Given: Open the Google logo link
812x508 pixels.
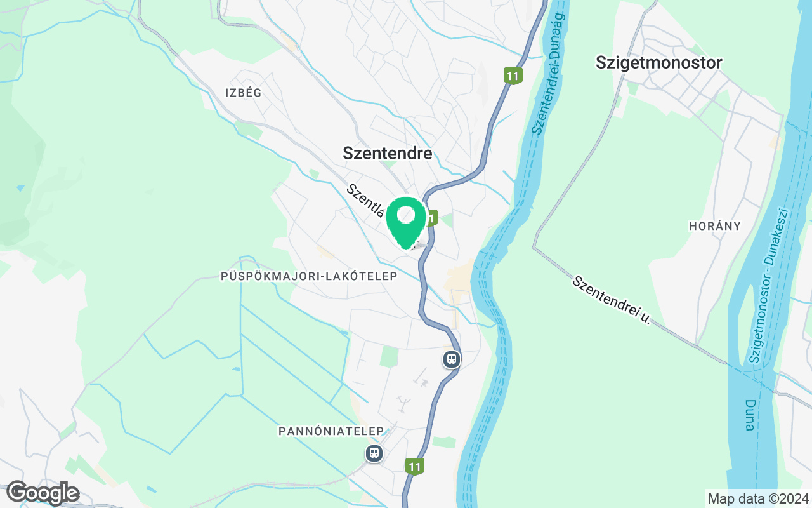Looking at the screenshot, I should pos(43,493).
